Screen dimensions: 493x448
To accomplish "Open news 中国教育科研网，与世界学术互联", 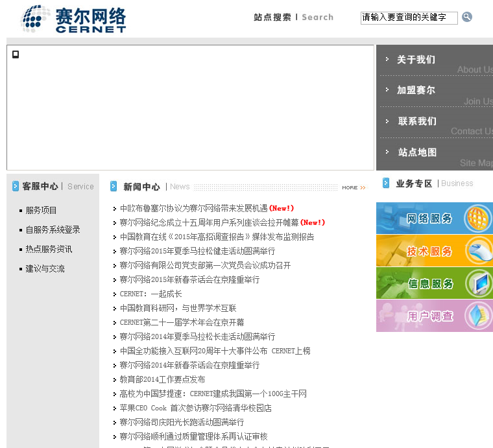I will (x=178, y=308).
